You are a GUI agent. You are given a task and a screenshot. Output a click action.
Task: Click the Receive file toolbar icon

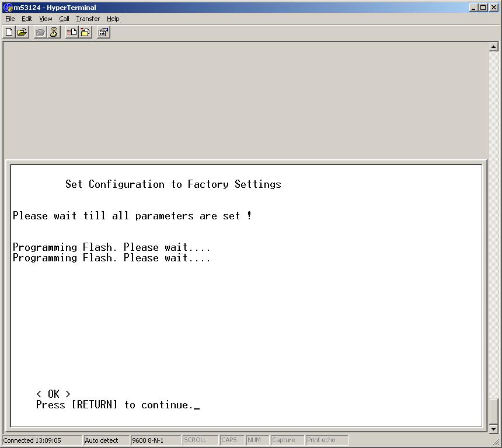(x=85, y=33)
